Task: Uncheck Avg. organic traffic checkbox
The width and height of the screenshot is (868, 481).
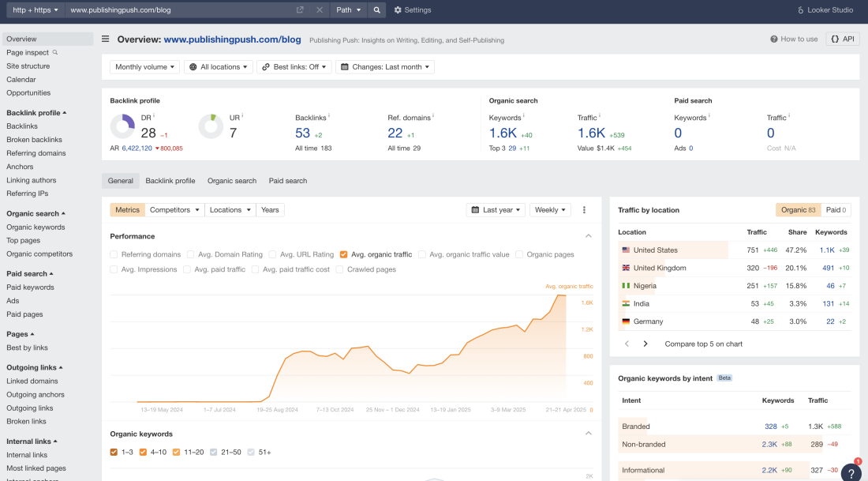Action: pos(343,254)
